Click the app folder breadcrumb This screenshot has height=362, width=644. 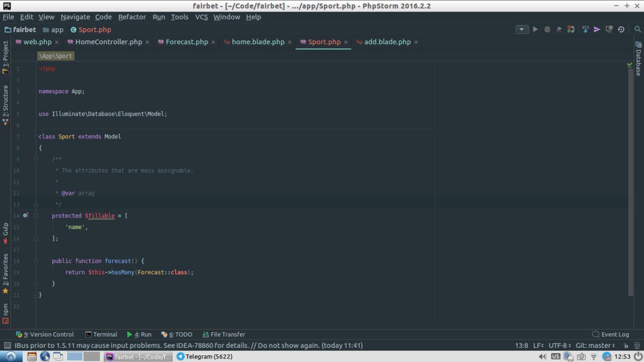click(53, 30)
